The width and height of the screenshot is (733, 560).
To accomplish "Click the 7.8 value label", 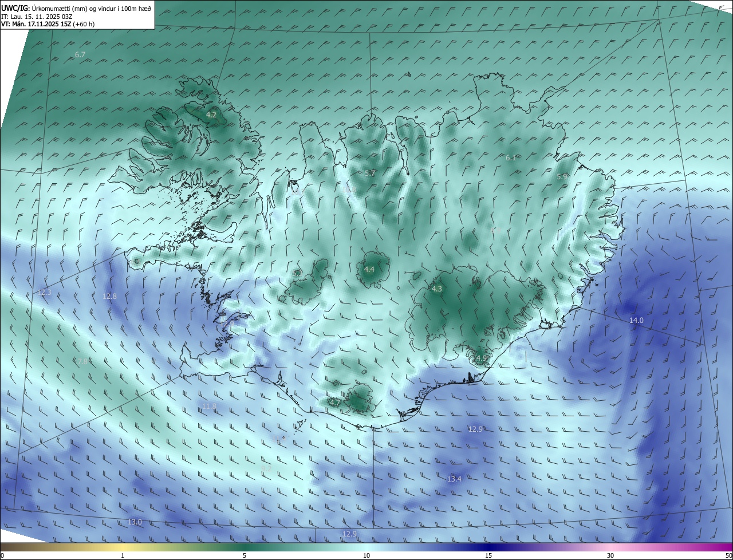I will point(82,361).
